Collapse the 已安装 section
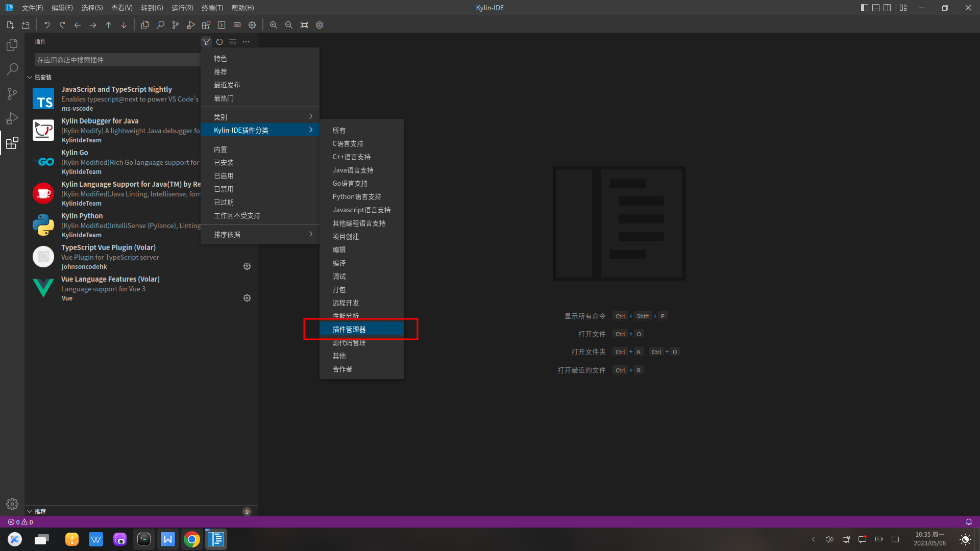 pos(141,77)
